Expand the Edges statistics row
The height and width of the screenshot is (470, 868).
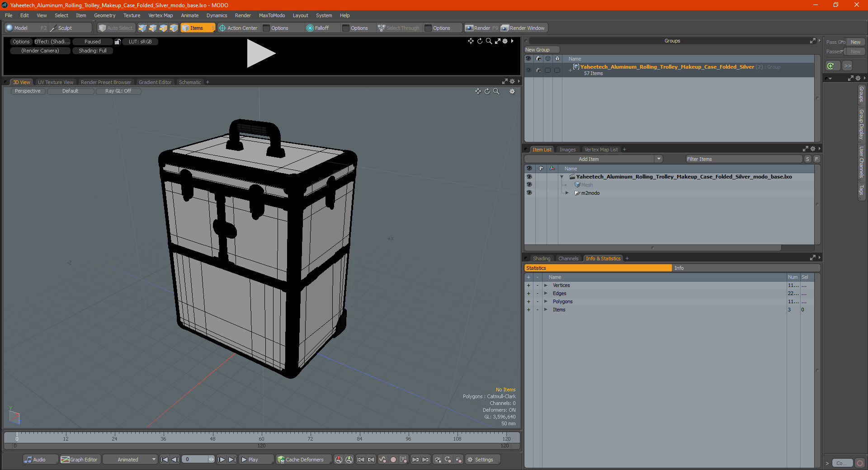pos(546,293)
